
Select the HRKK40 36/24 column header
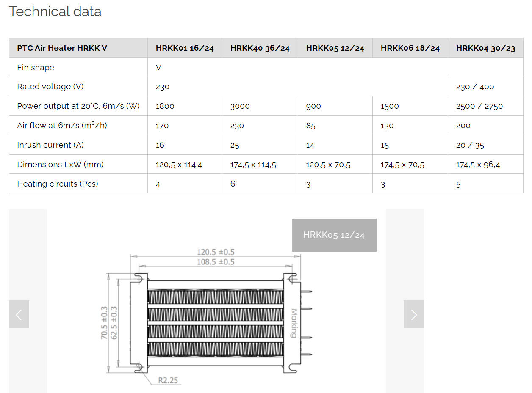click(260, 48)
